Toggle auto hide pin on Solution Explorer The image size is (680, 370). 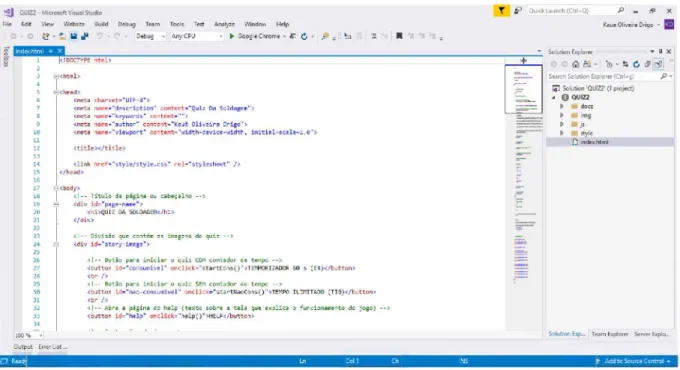660,52
